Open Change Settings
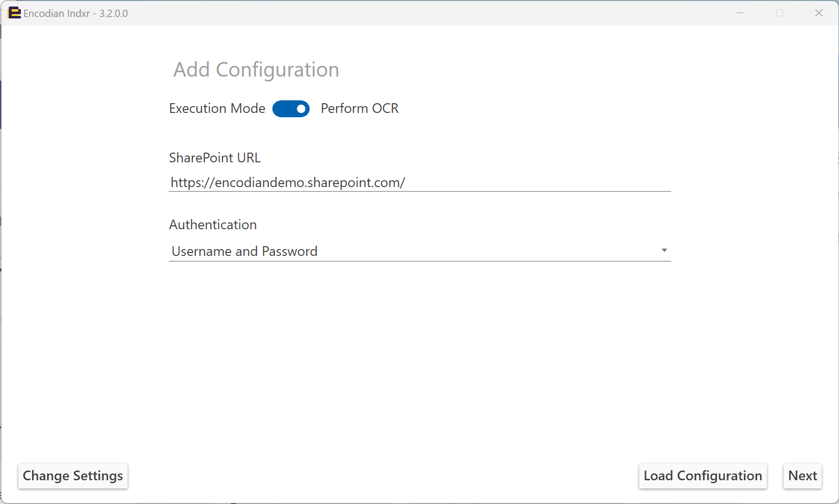Image resolution: width=839 pixels, height=504 pixels. [x=73, y=476]
